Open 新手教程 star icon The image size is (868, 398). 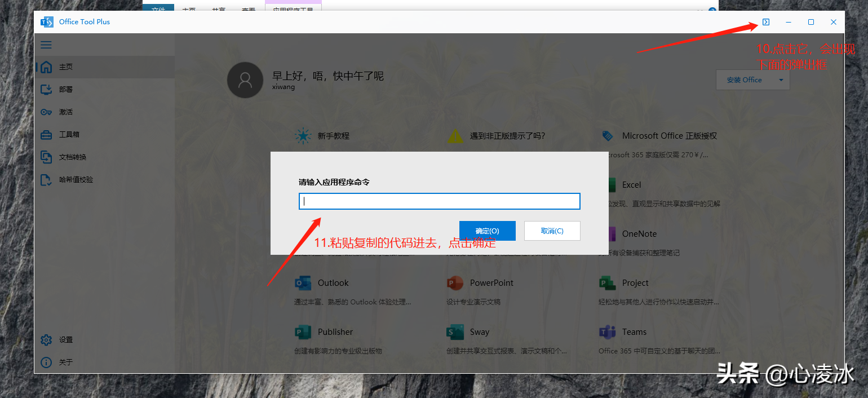pyautogui.click(x=303, y=136)
